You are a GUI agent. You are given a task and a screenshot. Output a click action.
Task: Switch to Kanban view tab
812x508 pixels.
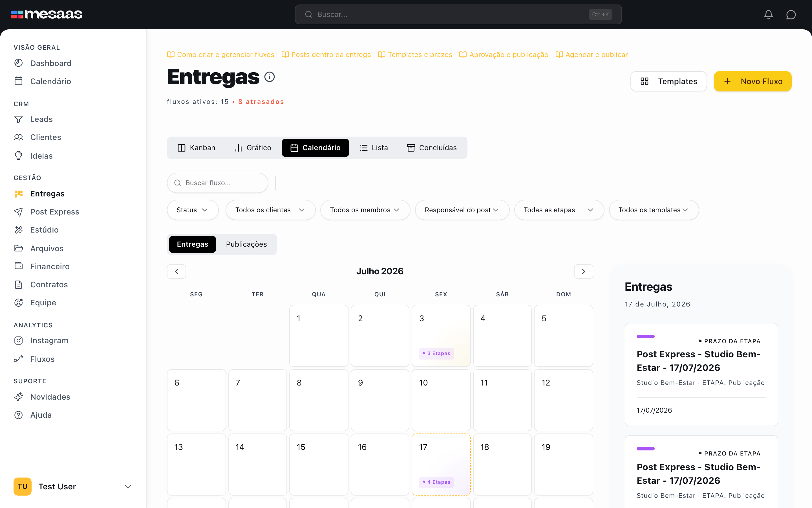click(x=197, y=148)
